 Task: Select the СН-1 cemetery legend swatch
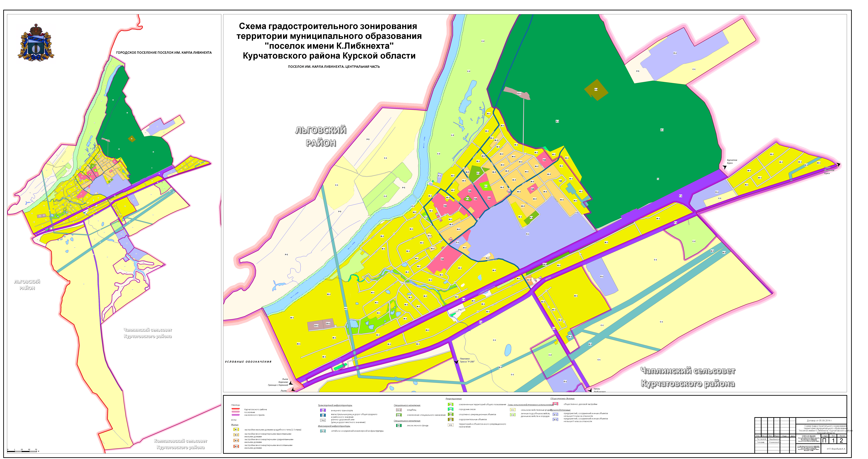pyautogui.click(x=399, y=410)
